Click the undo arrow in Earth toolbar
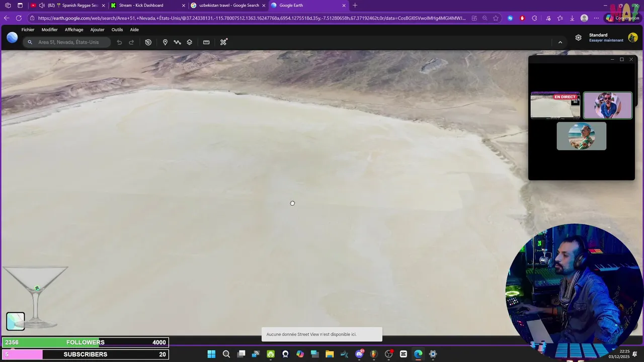 (119, 42)
